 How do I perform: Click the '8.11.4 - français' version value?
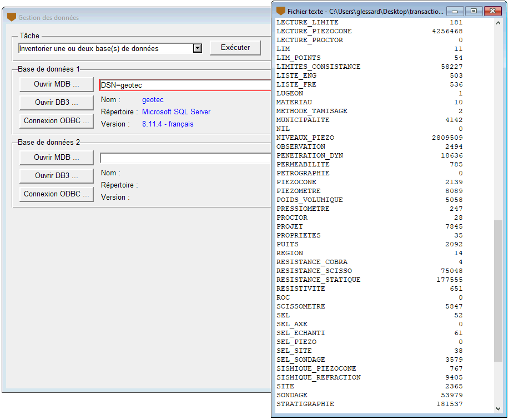coord(168,124)
